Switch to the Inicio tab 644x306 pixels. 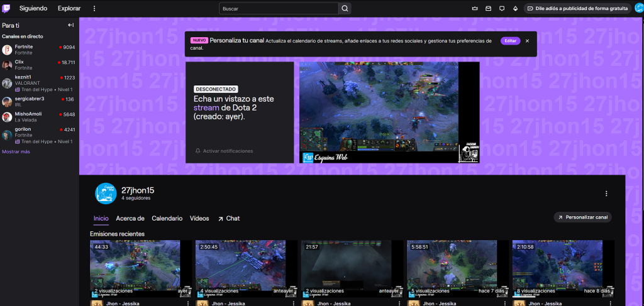pyautogui.click(x=101, y=219)
